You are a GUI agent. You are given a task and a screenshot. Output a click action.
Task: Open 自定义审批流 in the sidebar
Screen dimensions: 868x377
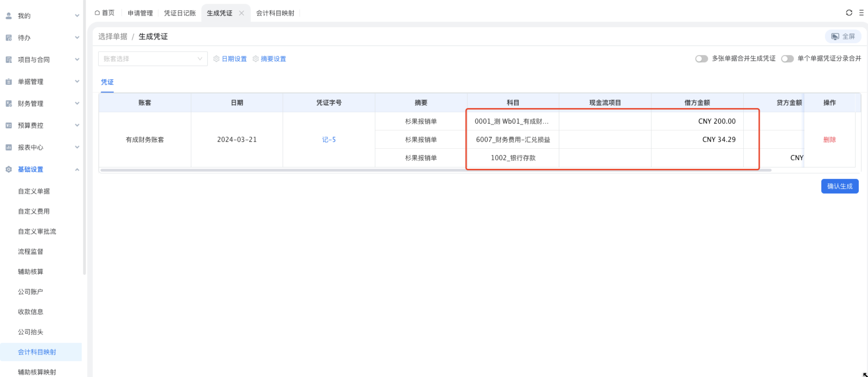coord(37,231)
